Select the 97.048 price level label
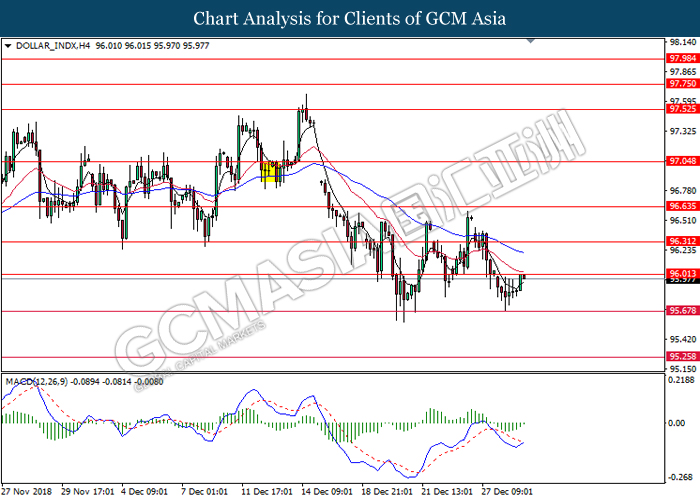This screenshot has height=500, width=700. point(683,161)
